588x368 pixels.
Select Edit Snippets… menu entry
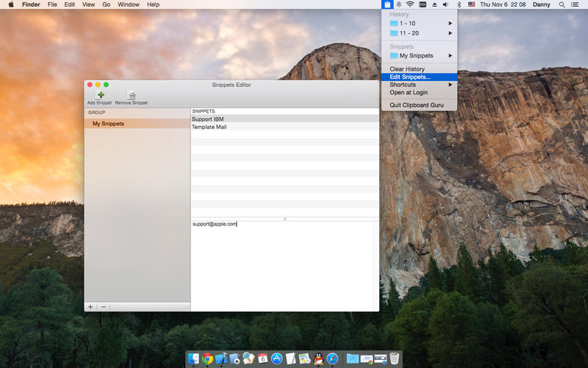pyautogui.click(x=419, y=77)
